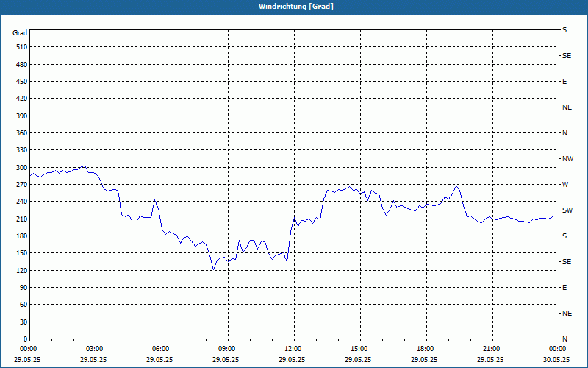Select the 210 degree axis label
This screenshot has width=588, height=368.
coord(21,219)
